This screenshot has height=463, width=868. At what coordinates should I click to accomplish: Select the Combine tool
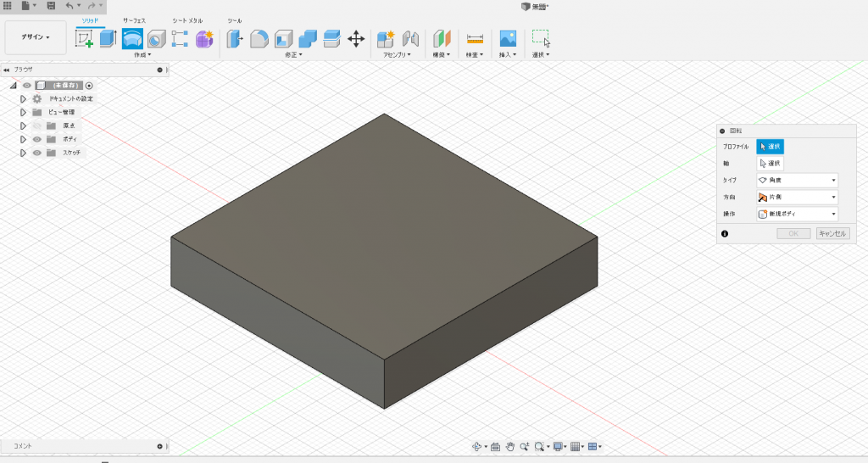pyautogui.click(x=307, y=39)
